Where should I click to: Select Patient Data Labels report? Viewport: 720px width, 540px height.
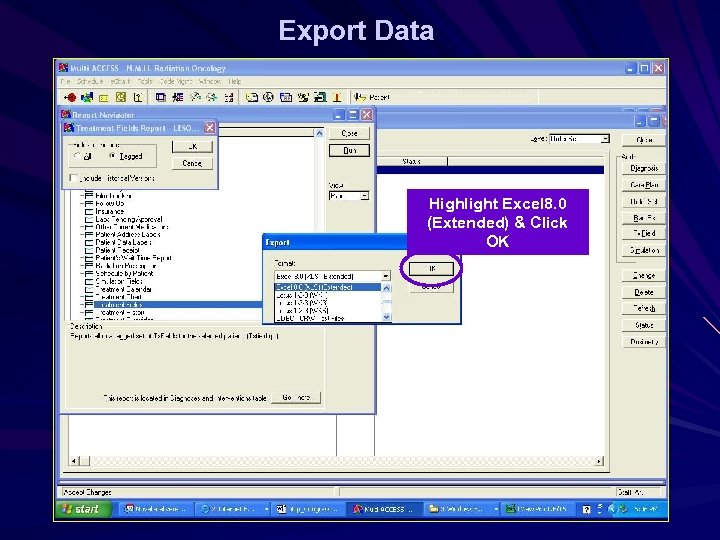point(123,242)
